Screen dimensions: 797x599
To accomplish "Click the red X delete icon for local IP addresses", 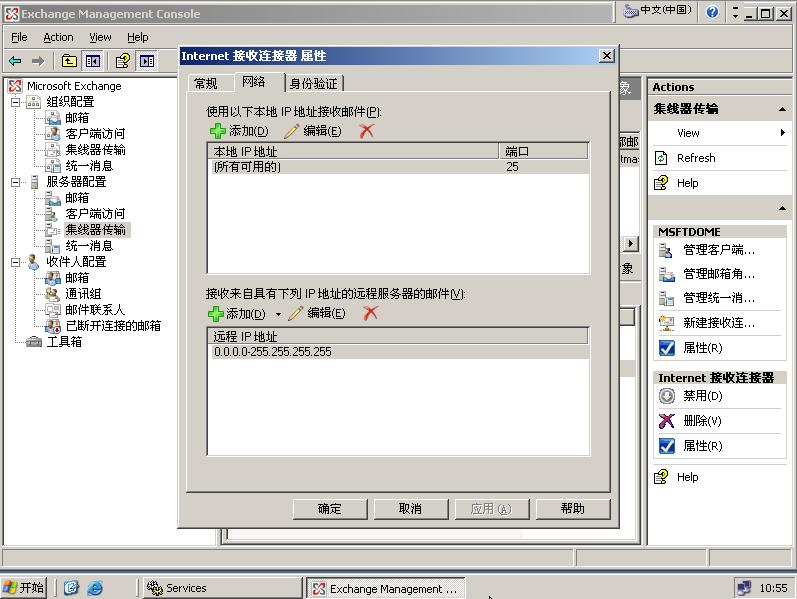I will pyautogui.click(x=366, y=131).
